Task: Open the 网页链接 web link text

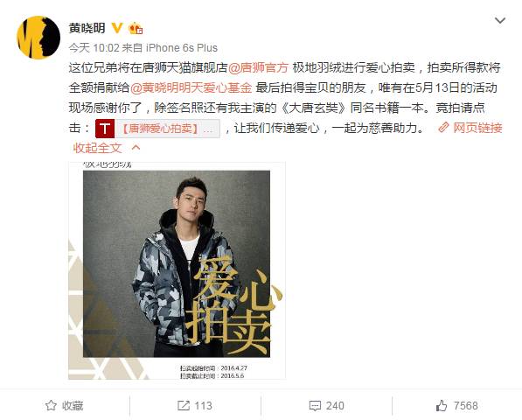Action: 477,128
